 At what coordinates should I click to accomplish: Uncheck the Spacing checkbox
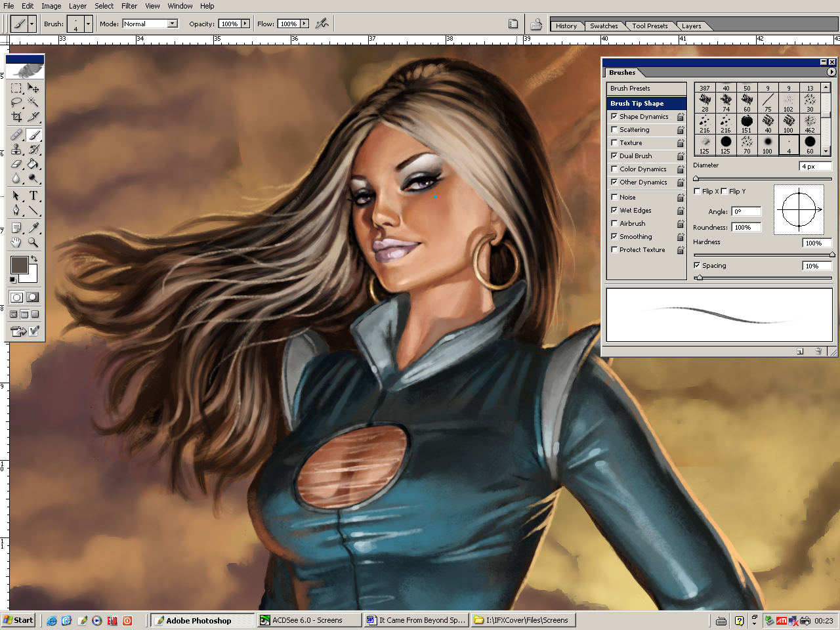[x=697, y=265]
